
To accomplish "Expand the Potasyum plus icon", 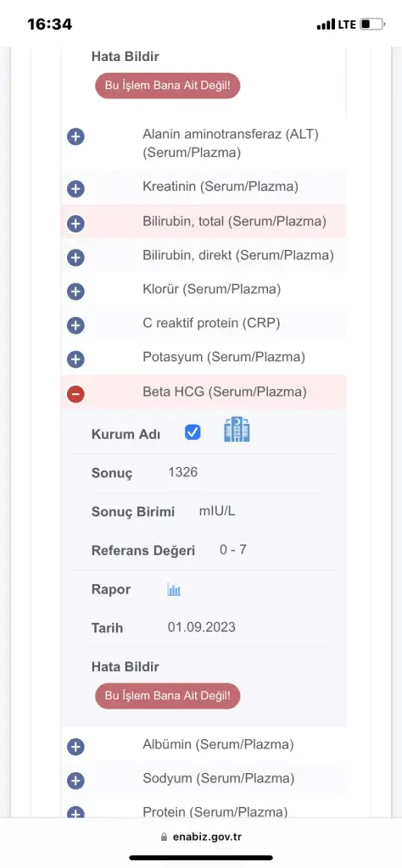I will 75,359.
